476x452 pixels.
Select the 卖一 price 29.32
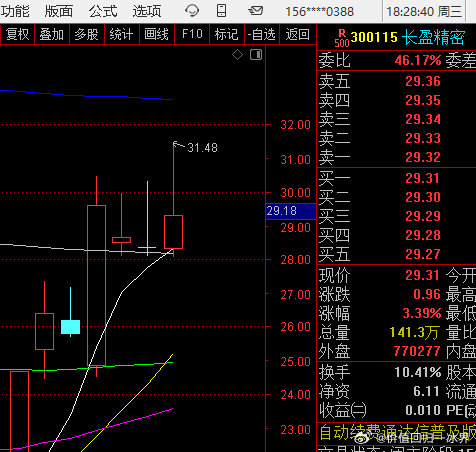tap(423, 157)
